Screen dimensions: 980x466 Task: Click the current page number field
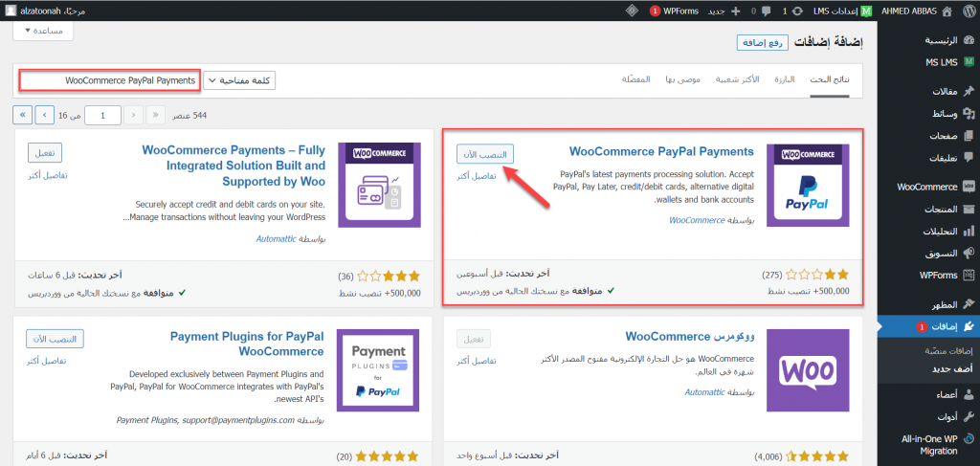tap(102, 116)
